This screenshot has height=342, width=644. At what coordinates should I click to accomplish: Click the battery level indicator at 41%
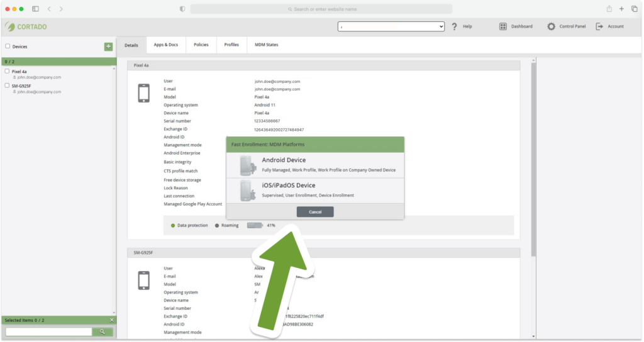[255, 226]
